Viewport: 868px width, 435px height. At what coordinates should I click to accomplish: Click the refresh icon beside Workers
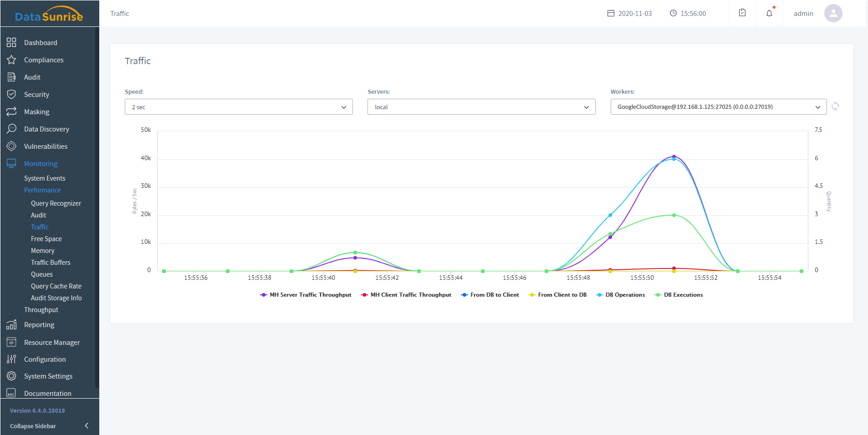pyautogui.click(x=835, y=106)
